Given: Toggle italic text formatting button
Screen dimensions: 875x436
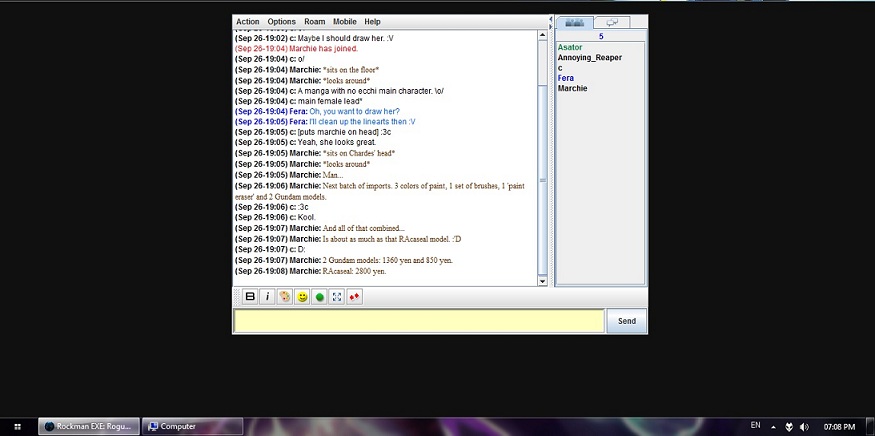Looking at the screenshot, I should click(267, 297).
